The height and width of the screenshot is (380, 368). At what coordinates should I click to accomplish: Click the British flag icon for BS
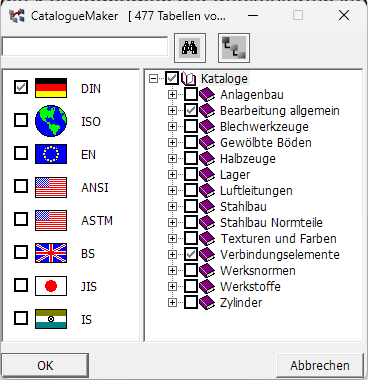[x=51, y=253]
